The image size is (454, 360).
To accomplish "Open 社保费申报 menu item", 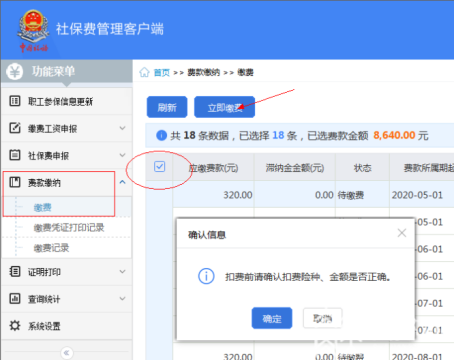I will 67,155.
